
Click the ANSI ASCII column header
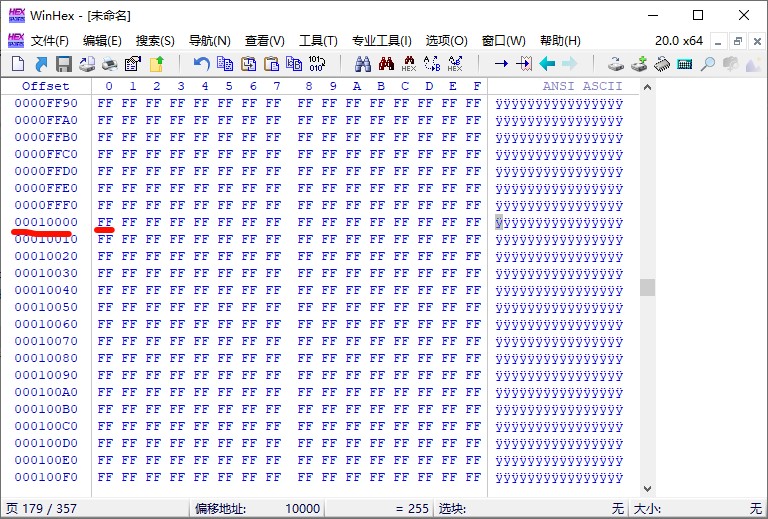(582, 86)
